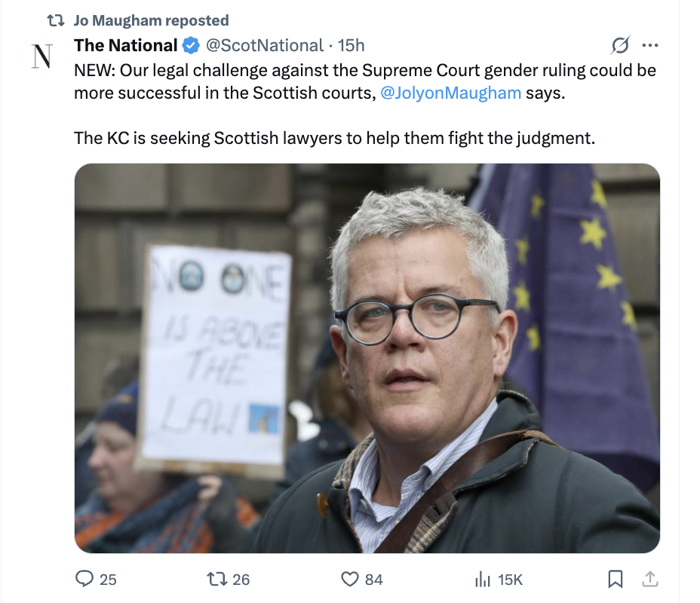This screenshot has width=700, height=603.
Task: Click the blue verified badge
Action: pos(191,45)
